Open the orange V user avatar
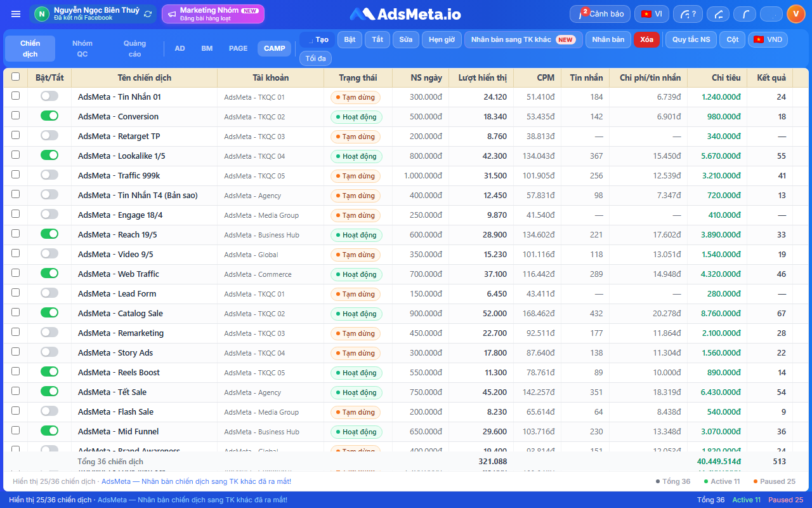This screenshot has width=812, height=508. [x=796, y=14]
